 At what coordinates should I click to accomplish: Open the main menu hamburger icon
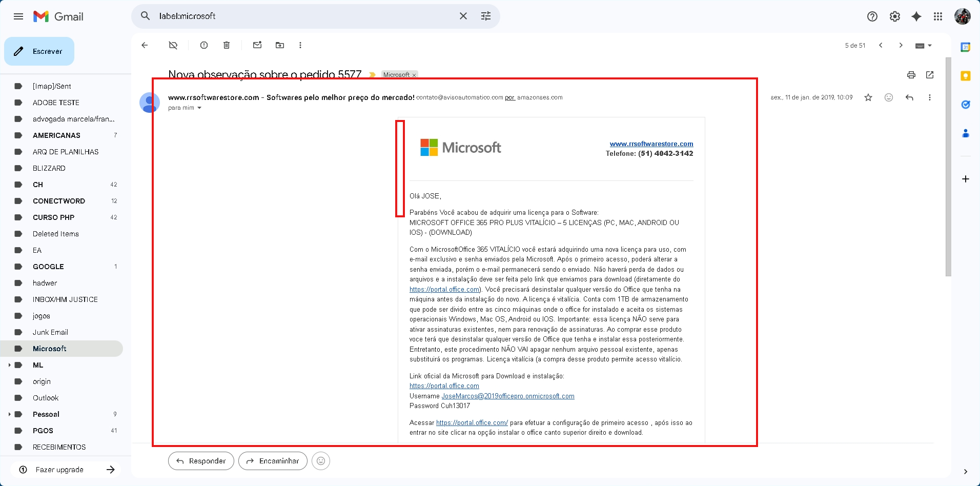[x=18, y=16]
